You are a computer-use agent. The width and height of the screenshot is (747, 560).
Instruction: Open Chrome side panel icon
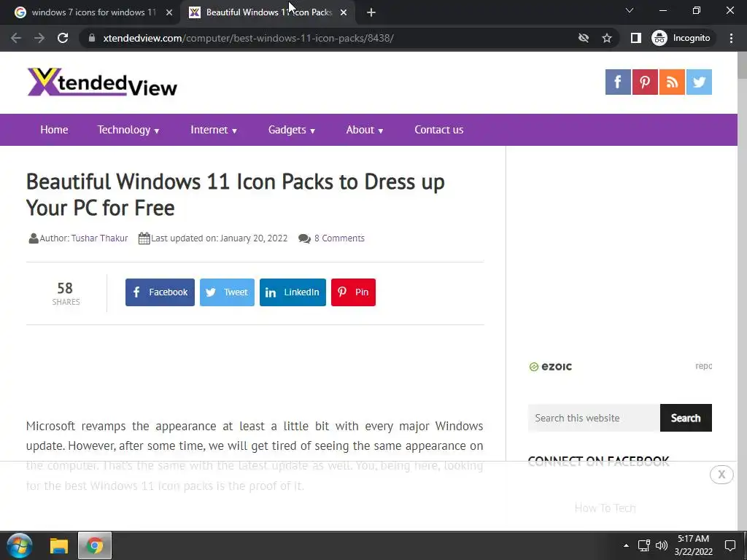636,38
